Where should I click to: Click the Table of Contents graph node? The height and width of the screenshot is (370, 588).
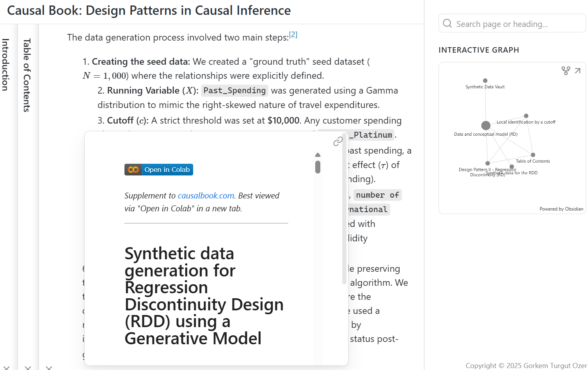533,155
